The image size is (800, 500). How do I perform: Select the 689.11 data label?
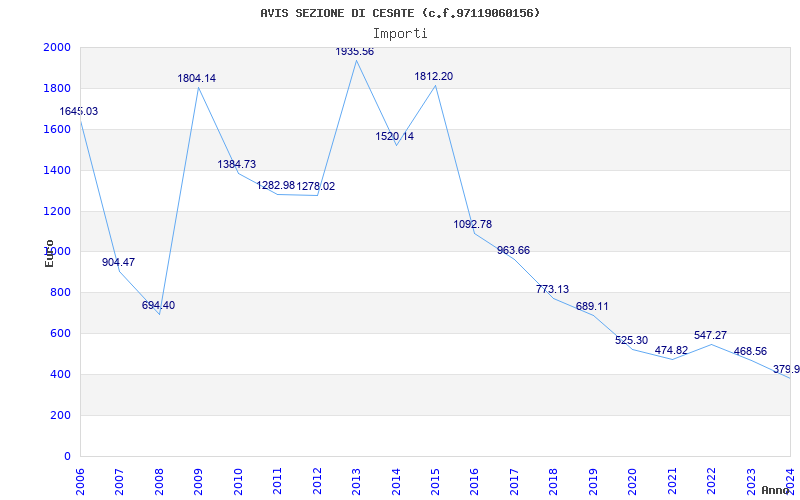(592, 307)
